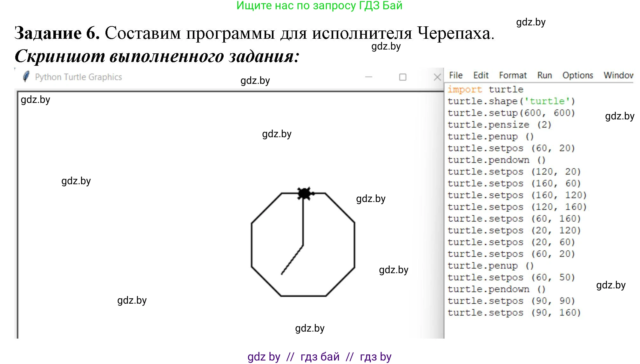Screen dimensions: 640x364
Task: Click the Python Turtle Graphics title text
Action: (78, 77)
